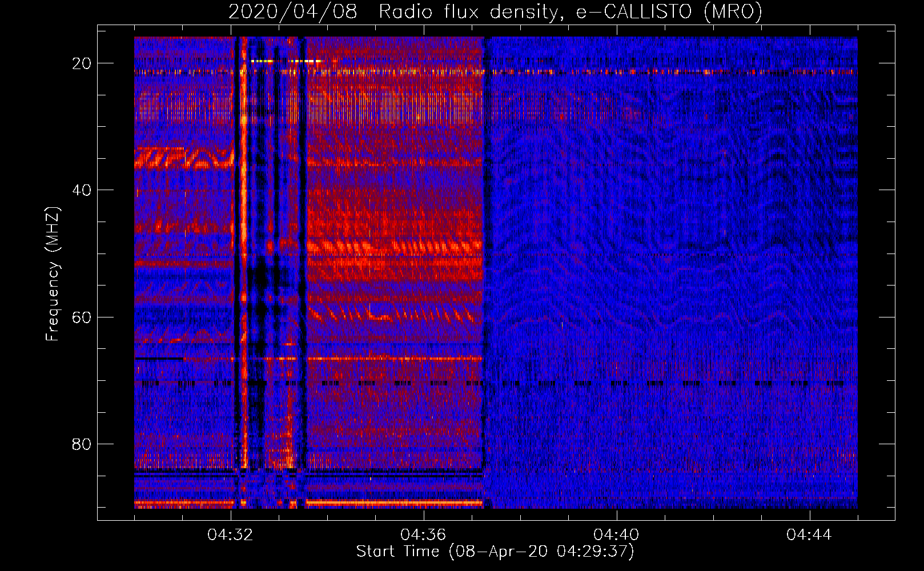The width and height of the screenshot is (924, 571).
Task: Click the '04:44' time tick label
Action: coord(809,535)
